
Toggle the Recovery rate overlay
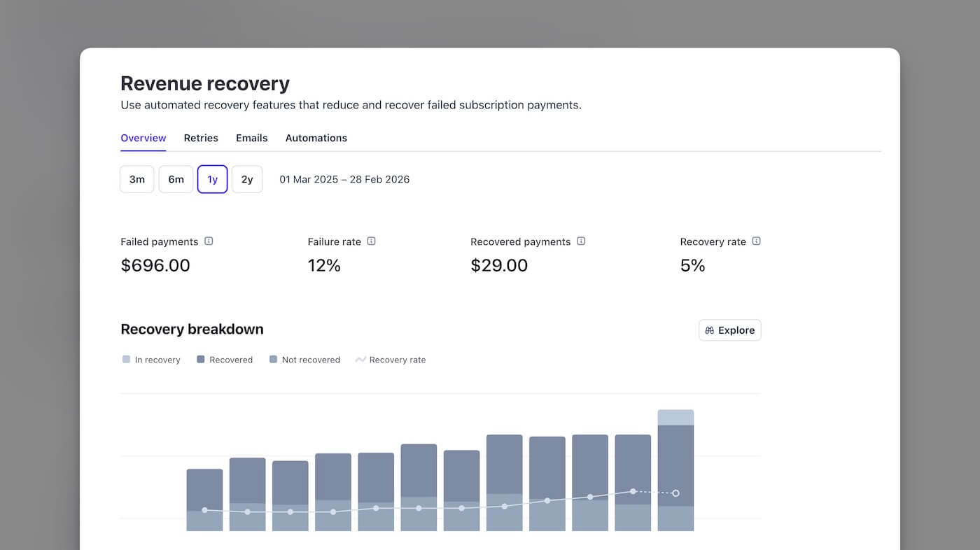tap(390, 359)
